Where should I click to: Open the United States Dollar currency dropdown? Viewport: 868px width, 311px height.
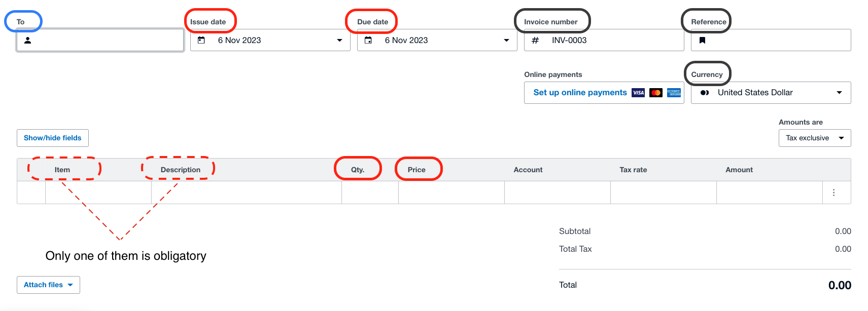(x=839, y=93)
